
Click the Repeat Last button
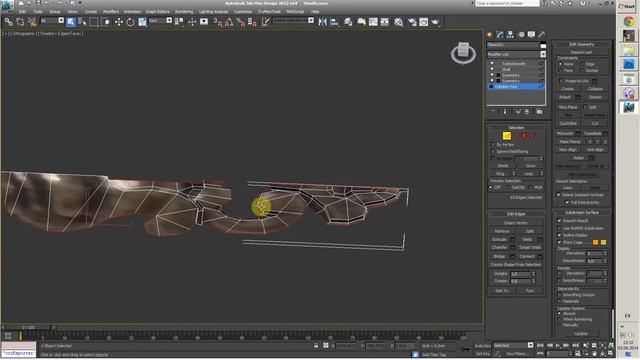click(x=581, y=52)
